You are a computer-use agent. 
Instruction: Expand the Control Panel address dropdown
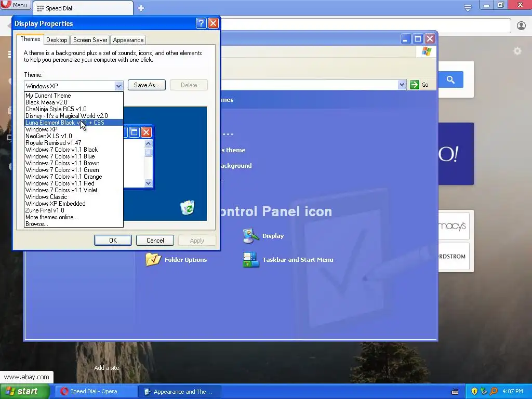(402, 85)
